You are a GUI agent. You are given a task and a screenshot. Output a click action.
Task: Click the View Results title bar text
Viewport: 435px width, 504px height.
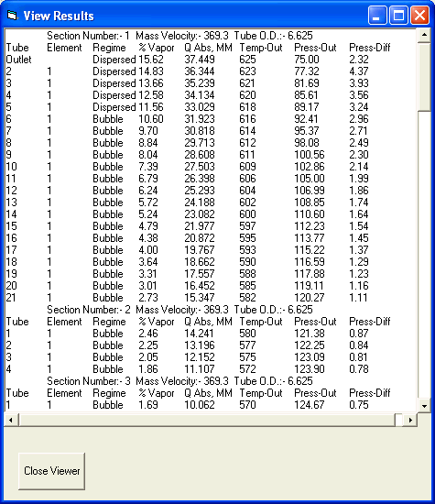pyautogui.click(x=59, y=16)
